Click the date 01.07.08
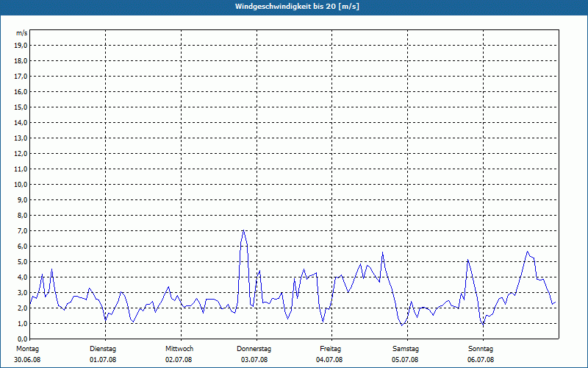The image size is (588, 368). (x=103, y=360)
